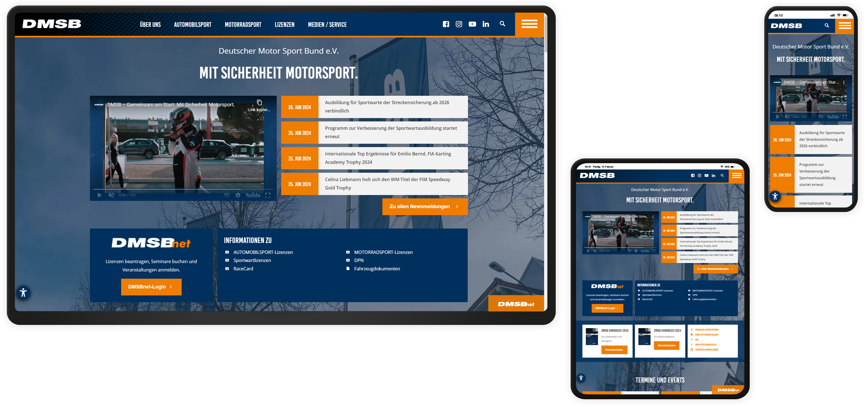Click the Download-Center öffnen icon on tablet
The width and height of the screenshot is (868, 407).
point(691,329)
